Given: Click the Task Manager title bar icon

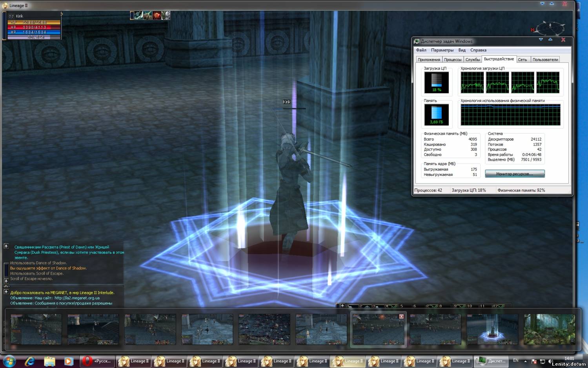Looking at the screenshot, I should 417,41.
